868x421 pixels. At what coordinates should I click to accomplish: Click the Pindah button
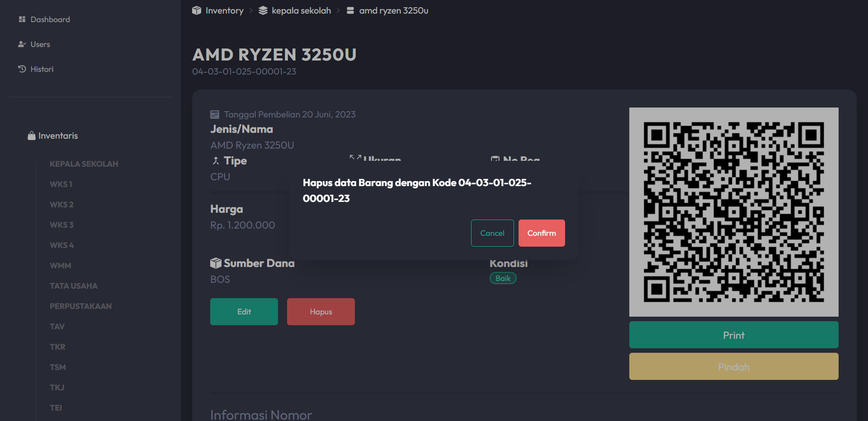point(734,366)
